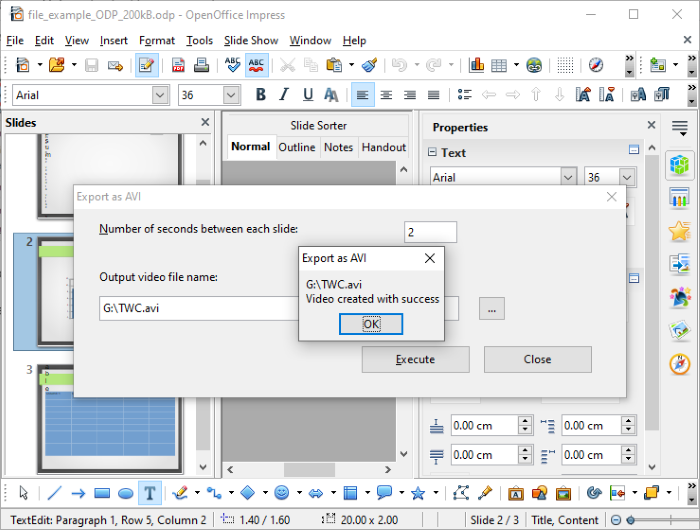This screenshot has width=700, height=530.
Task: Click OK in the success message box
Action: pos(371,324)
